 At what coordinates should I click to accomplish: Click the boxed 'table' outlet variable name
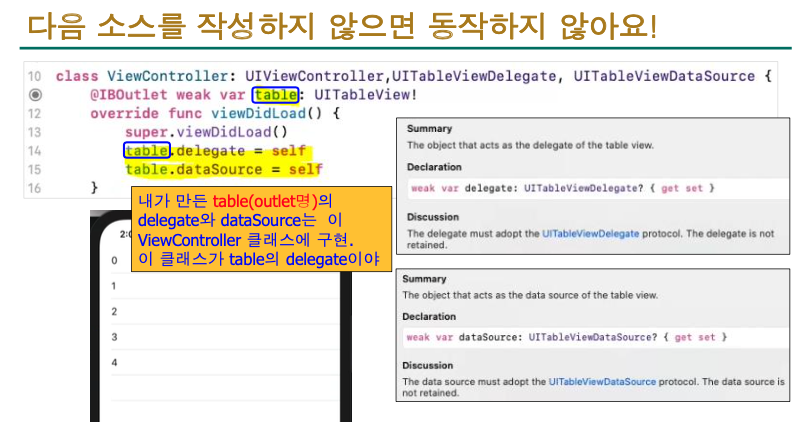pos(276,95)
